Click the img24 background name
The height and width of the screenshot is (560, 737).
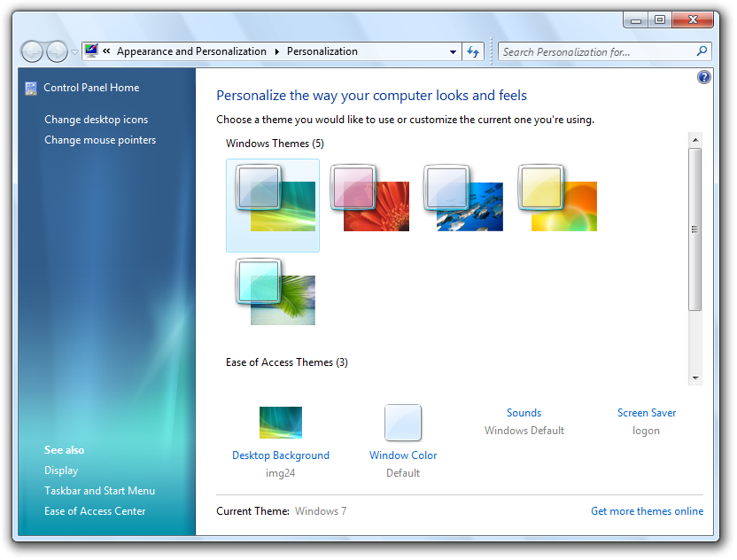(281, 473)
